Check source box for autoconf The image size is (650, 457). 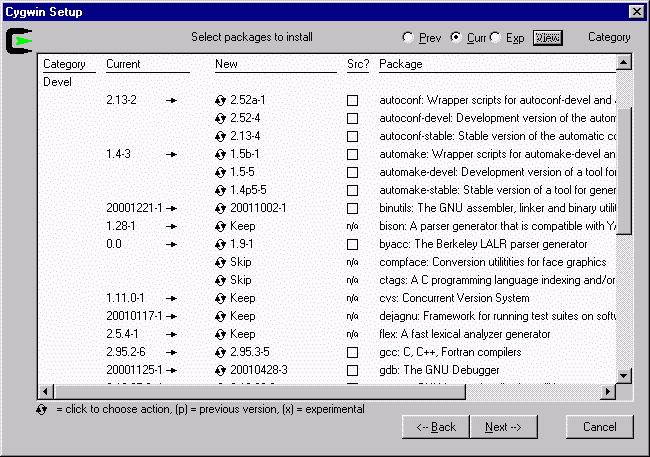point(352,100)
